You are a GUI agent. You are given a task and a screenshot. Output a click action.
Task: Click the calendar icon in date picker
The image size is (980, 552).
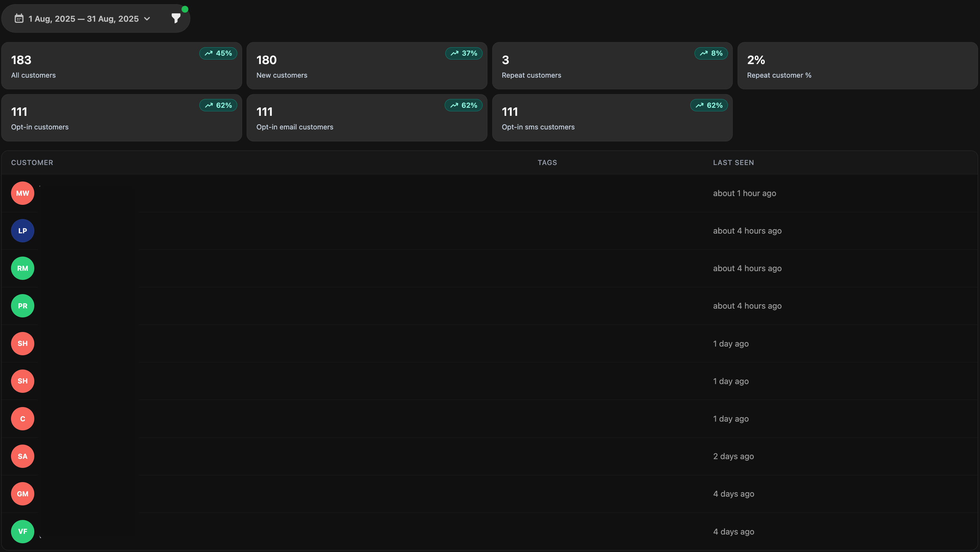click(19, 18)
